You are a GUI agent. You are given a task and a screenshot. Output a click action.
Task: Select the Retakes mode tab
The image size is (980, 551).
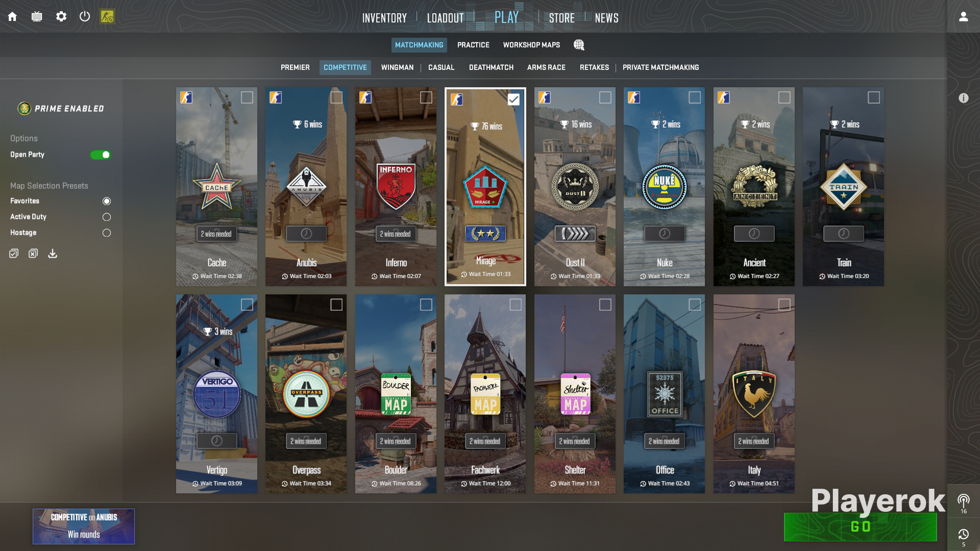pos(594,68)
